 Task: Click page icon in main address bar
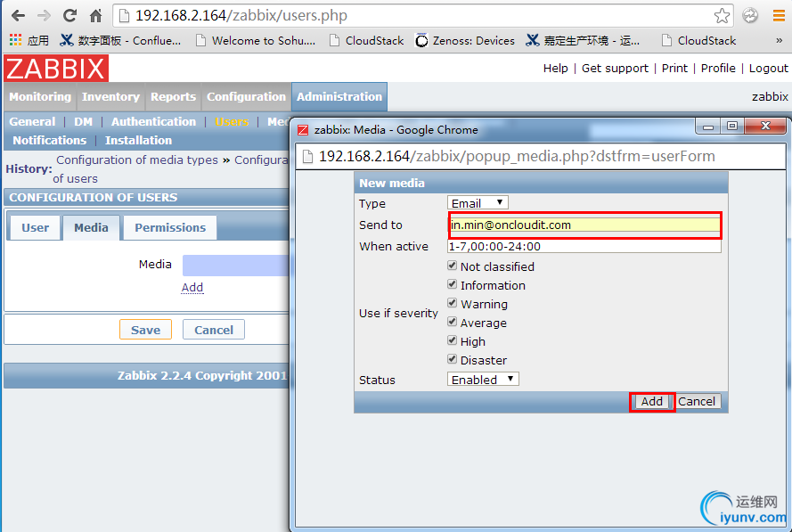[x=124, y=16]
